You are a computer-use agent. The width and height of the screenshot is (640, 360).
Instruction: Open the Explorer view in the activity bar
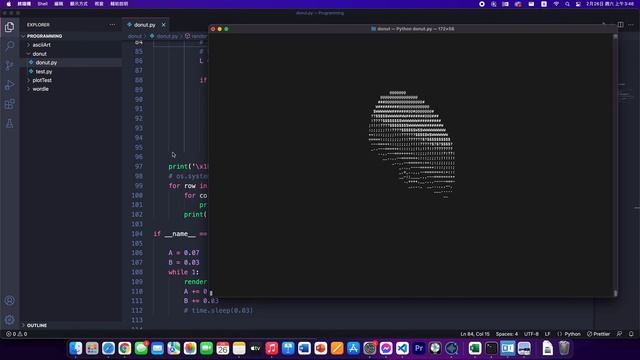click(x=9, y=27)
